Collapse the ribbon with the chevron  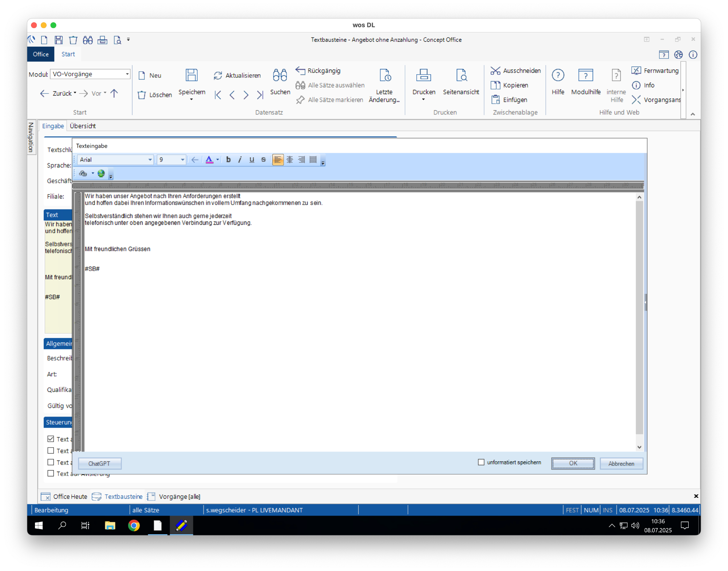tap(693, 114)
